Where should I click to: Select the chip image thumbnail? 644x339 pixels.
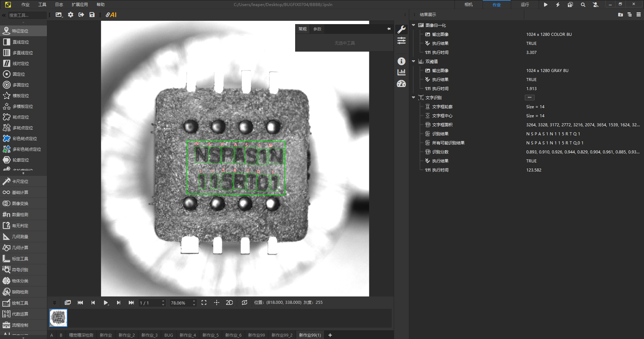(x=58, y=318)
